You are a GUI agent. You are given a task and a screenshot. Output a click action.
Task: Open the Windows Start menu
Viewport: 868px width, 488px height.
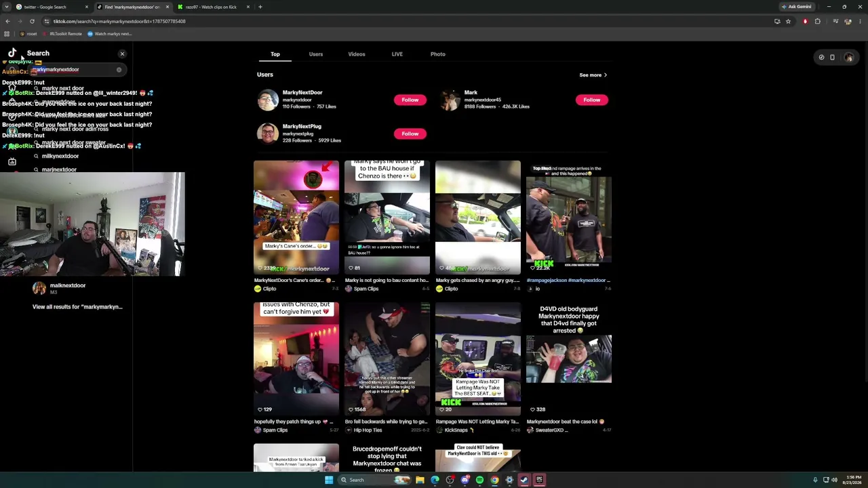point(329,480)
